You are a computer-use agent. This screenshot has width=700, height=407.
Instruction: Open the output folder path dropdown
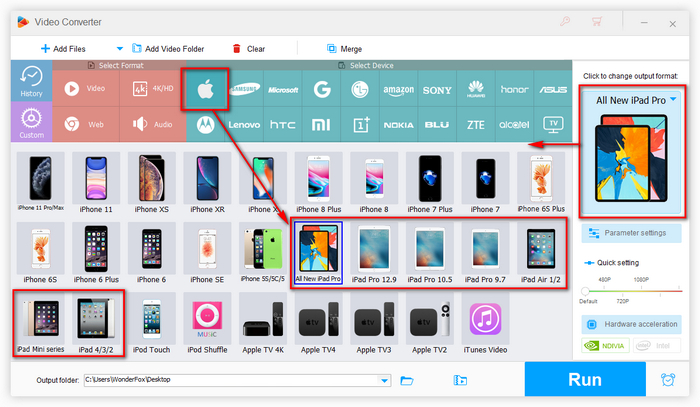click(x=384, y=380)
